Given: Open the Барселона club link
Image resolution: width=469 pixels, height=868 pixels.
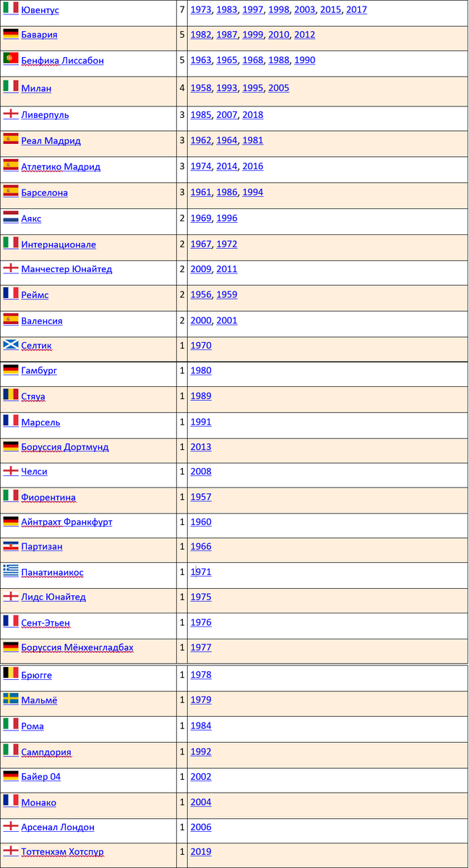Looking at the screenshot, I should tap(46, 193).
